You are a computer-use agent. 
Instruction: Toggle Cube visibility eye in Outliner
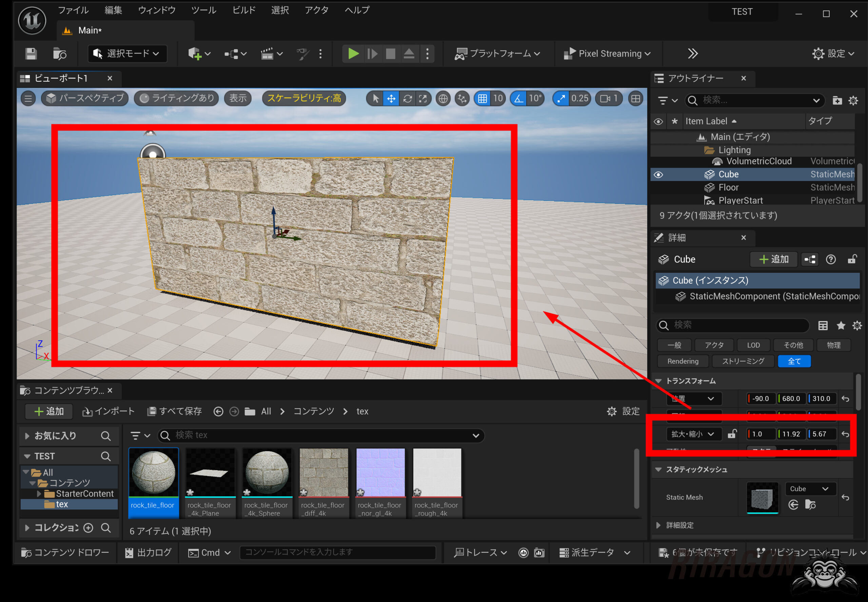658,175
